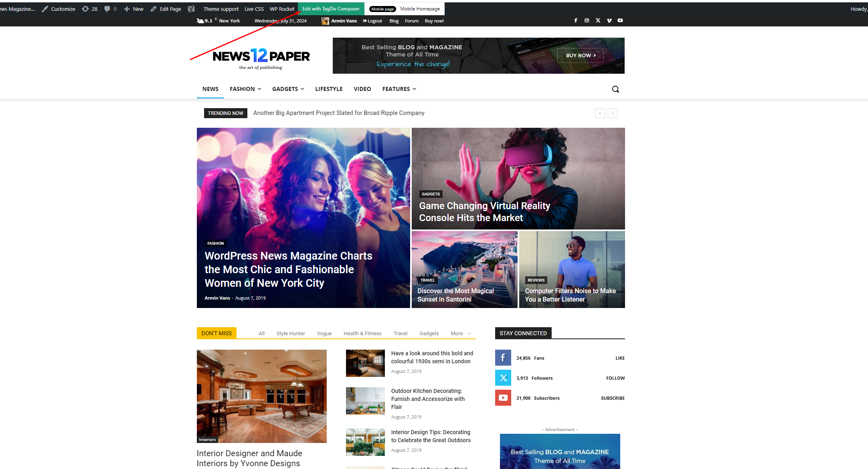Open the Yoast SEO icon
Viewport: 868px width, 469px height.
(191, 9)
